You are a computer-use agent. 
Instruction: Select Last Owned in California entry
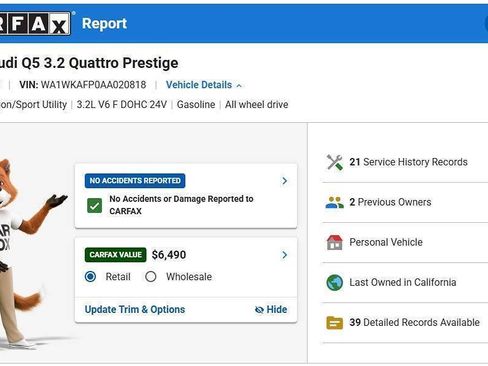[x=404, y=283]
